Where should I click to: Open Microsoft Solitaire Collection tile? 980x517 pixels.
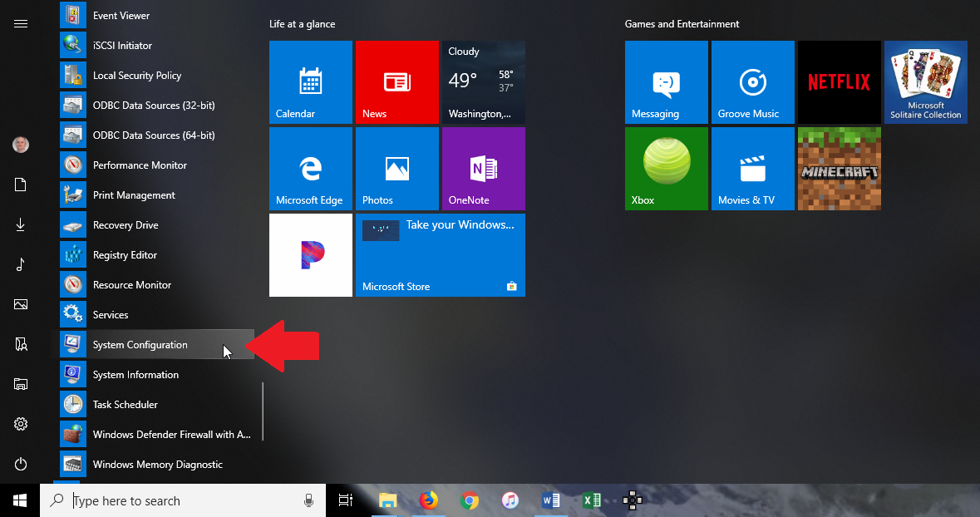point(926,82)
